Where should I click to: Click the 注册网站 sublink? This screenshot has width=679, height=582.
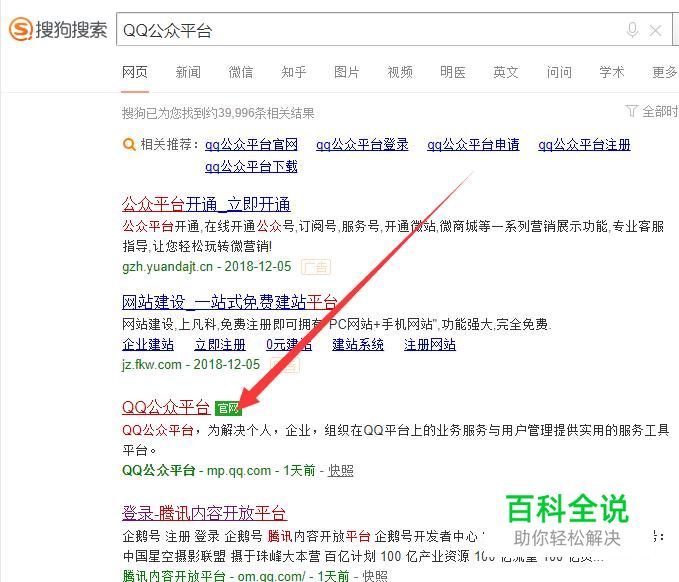430,345
